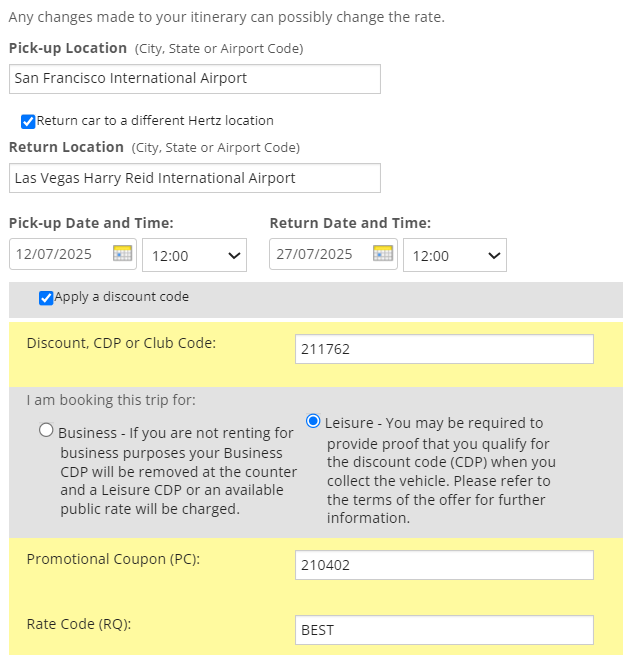Click the Pick-up Location text field
The width and height of the screenshot is (623, 655).
click(195, 78)
